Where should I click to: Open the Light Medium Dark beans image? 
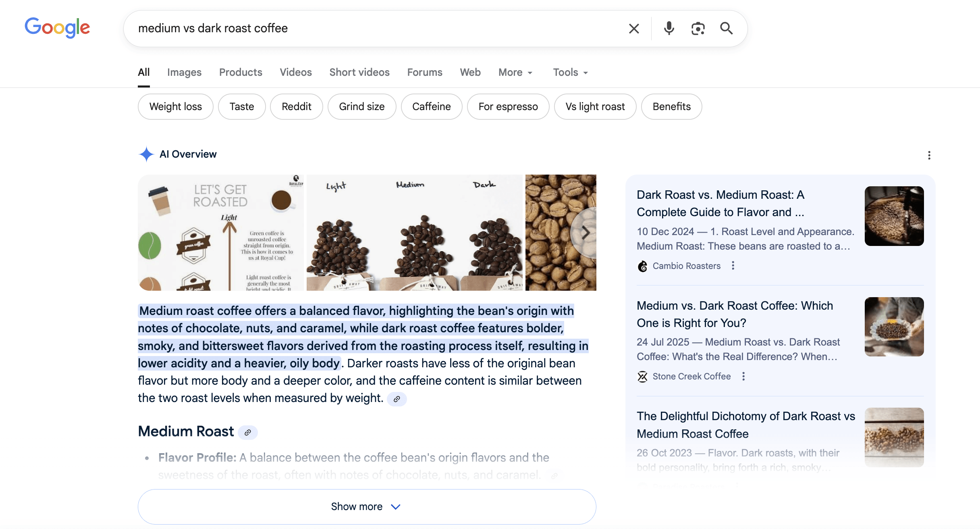coord(414,233)
